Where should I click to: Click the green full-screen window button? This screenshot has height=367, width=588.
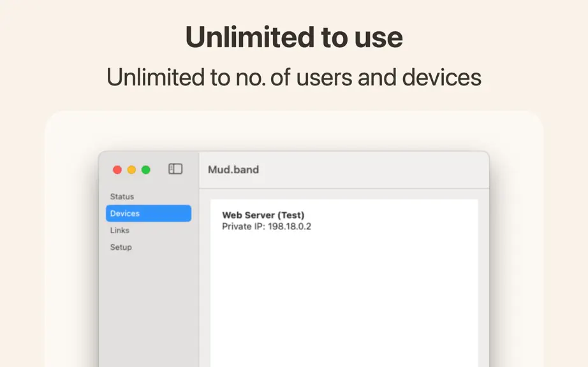146,170
